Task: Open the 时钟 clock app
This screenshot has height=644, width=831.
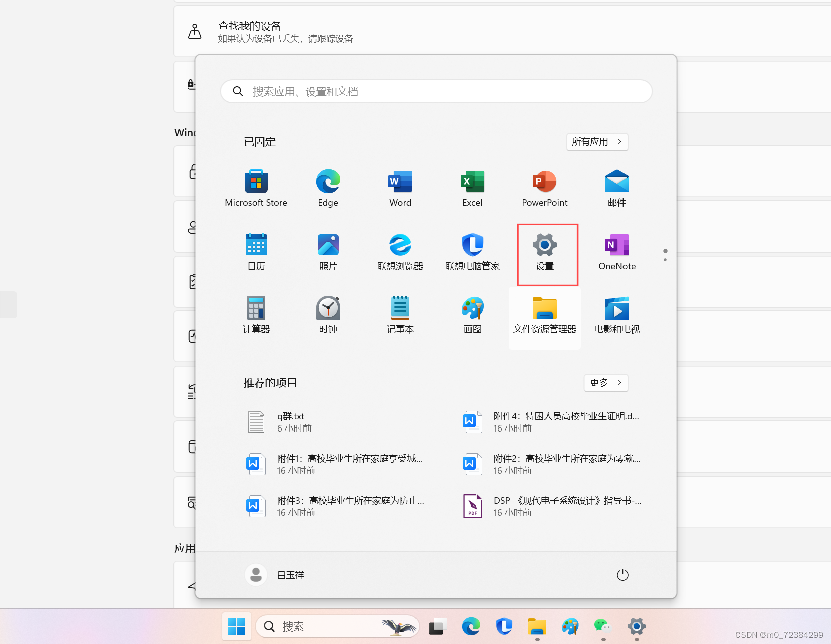Action: [x=328, y=315]
